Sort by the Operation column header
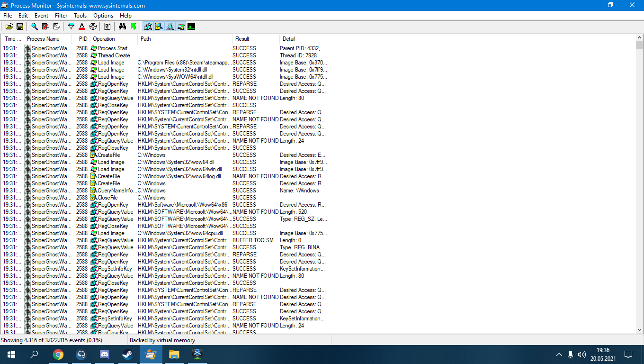Screen dimensions: 644x364 (114, 39)
